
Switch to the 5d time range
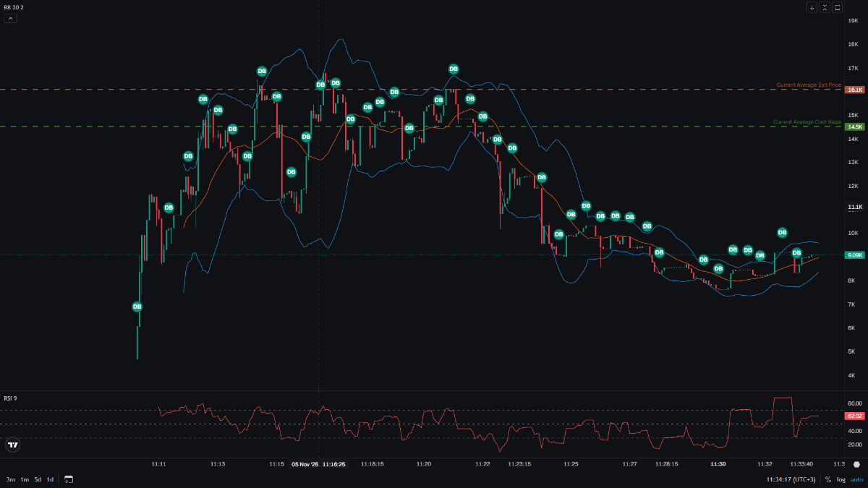37,479
